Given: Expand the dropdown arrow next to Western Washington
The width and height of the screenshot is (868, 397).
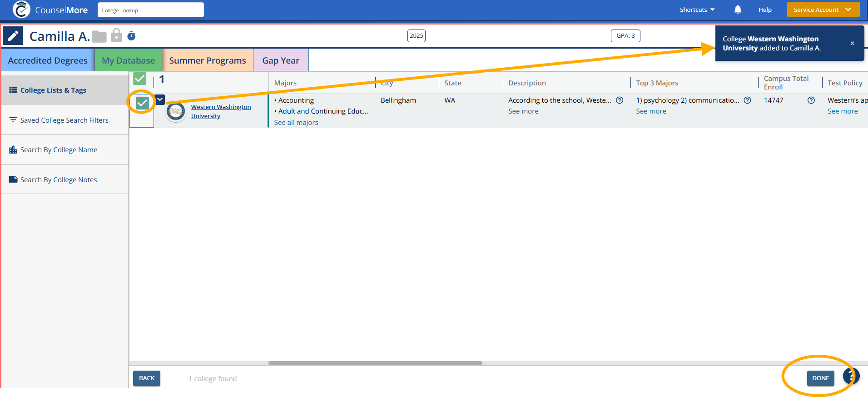Looking at the screenshot, I should pyautogui.click(x=160, y=99).
